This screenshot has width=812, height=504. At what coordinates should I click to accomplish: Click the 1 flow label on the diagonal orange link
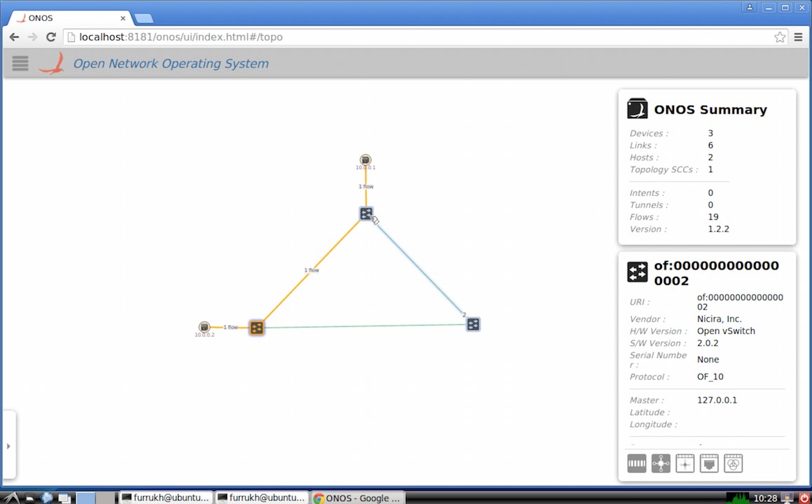pyautogui.click(x=311, y=270)
